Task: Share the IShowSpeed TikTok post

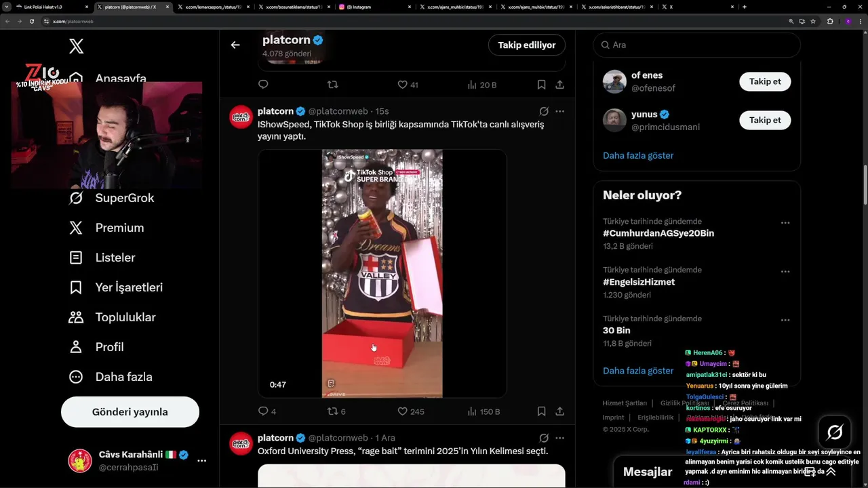Action: pos(560,411)
